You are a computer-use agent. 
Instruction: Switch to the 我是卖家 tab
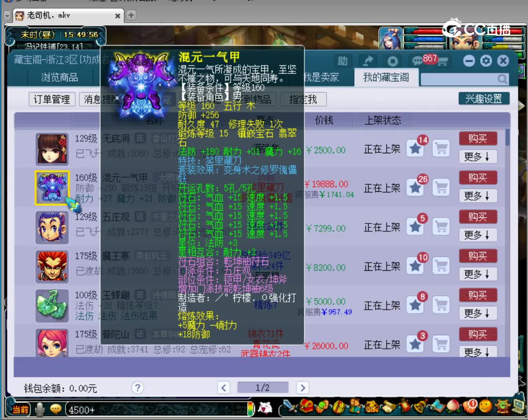(321, 77)
